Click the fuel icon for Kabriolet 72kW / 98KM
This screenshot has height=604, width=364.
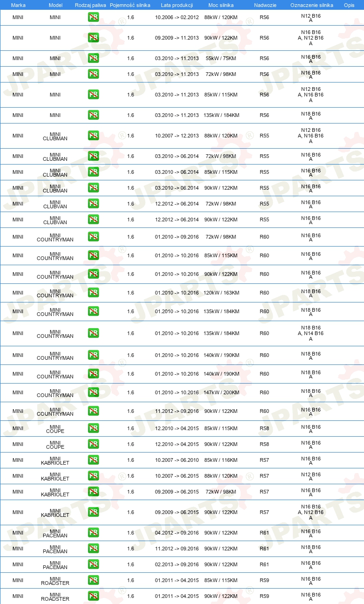click(x=93, y=492)
